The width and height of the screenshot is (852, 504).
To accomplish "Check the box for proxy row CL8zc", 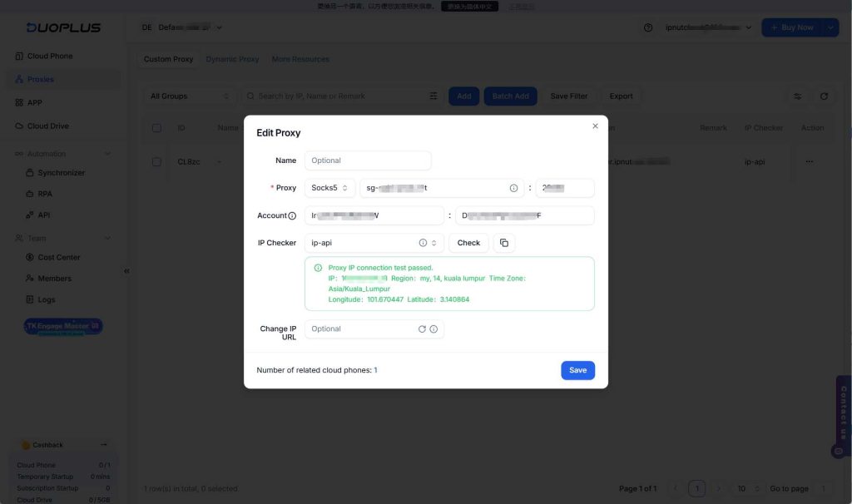I will (156, 161).
